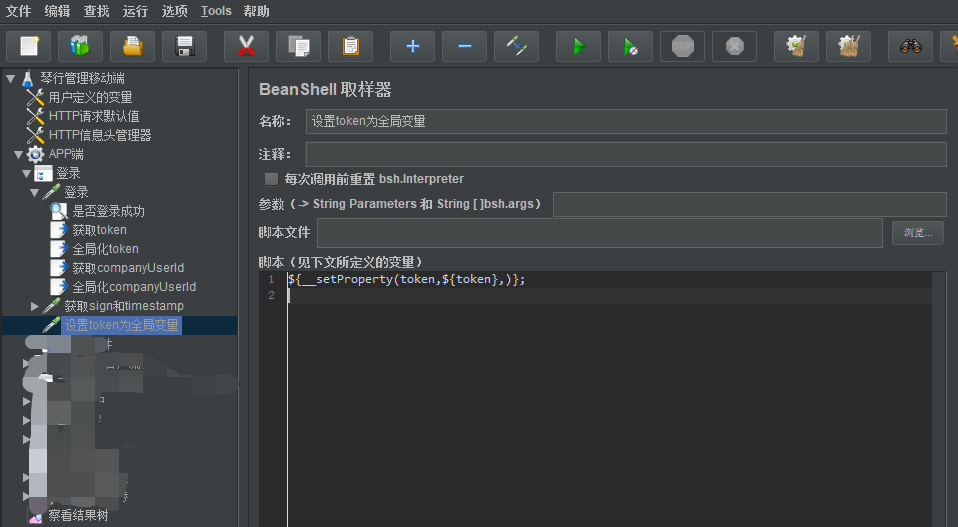Image resolution: width=958 pixels, height=527 pixels.
Task: Click the 注释 comment input field
Action: (626, 154)
